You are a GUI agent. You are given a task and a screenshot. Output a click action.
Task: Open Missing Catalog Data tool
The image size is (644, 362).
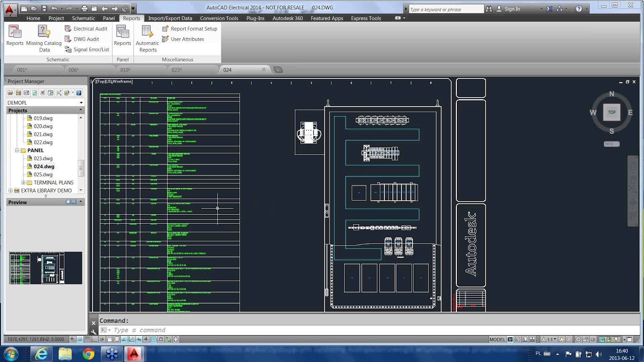click(44, 39)
